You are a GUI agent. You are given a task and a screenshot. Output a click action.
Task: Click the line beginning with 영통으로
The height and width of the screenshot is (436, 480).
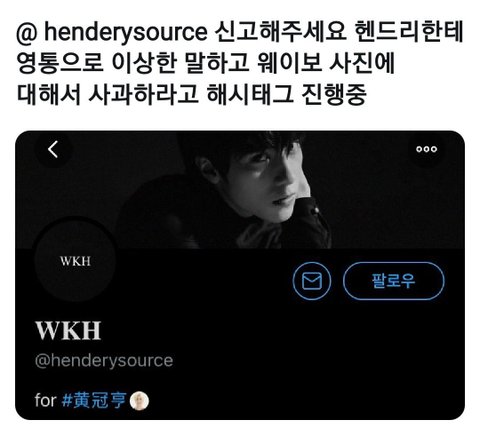point(206,63)
